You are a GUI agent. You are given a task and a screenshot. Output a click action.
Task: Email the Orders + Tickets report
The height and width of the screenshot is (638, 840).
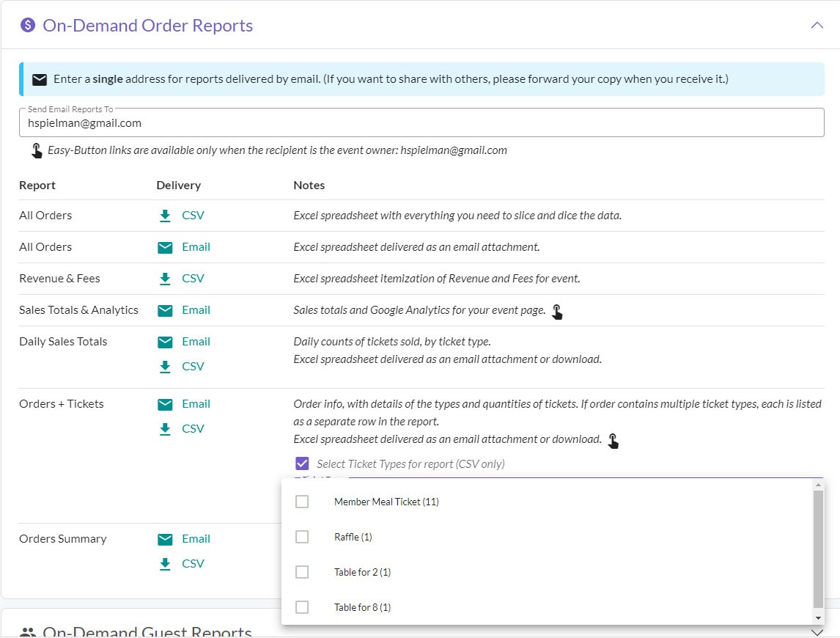point(196,404)
